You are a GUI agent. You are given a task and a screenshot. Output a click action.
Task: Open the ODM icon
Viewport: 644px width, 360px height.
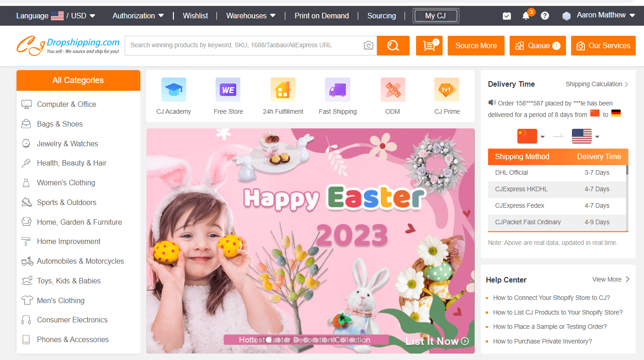point(393,90)
